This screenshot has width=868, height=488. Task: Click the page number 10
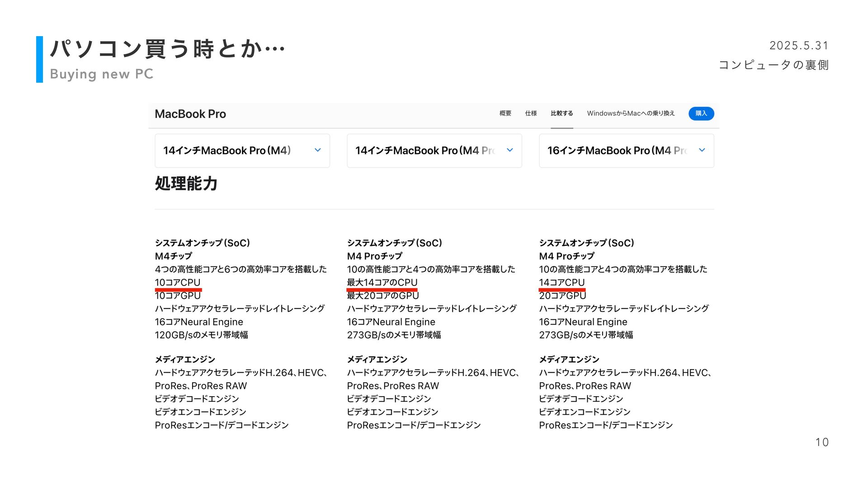822,442
